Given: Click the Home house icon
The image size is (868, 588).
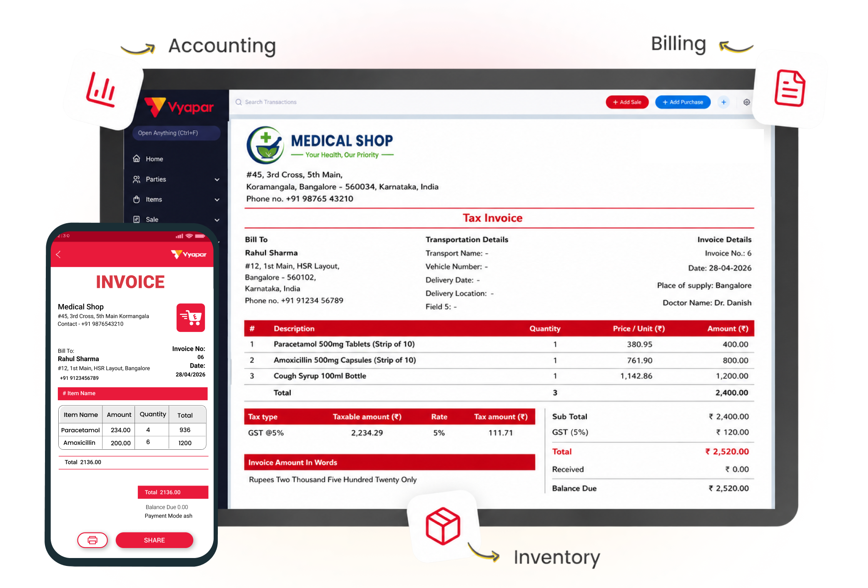Looking at the screenshot, I should pos(136,159).
